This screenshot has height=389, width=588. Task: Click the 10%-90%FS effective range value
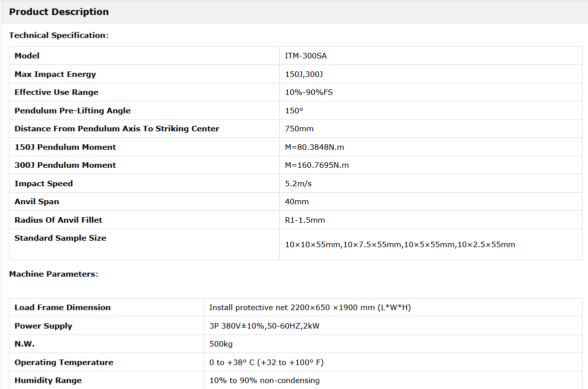[x=309, y=92]
